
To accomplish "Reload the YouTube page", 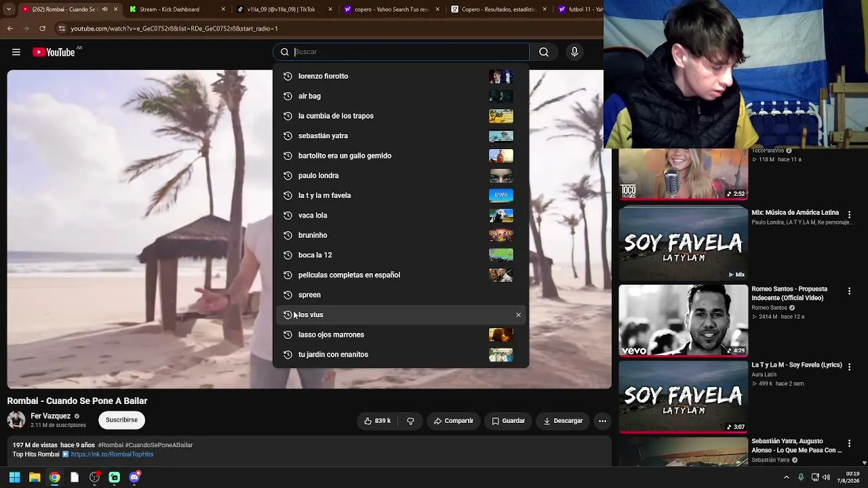I will pos(43,28).
